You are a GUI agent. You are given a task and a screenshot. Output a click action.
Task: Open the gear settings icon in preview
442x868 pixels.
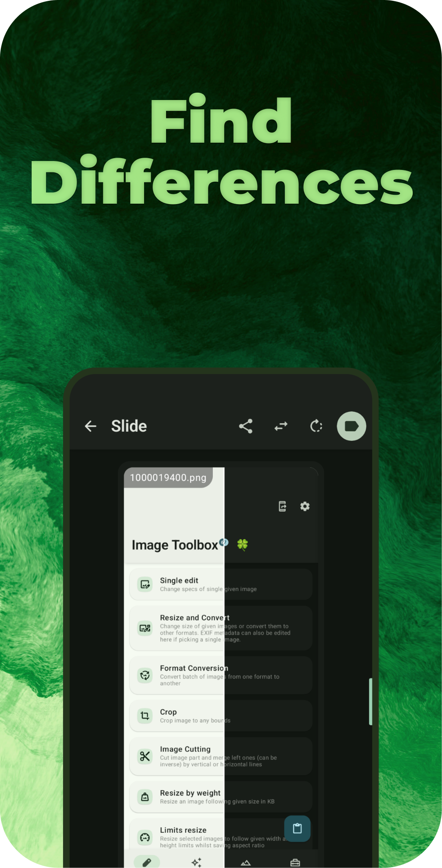point(305,506)
